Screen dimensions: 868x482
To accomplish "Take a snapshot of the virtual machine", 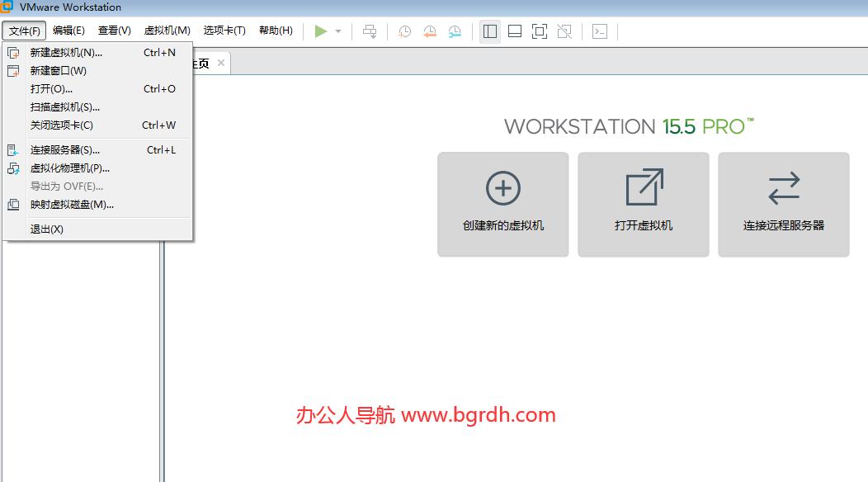I will click(403, 31).
